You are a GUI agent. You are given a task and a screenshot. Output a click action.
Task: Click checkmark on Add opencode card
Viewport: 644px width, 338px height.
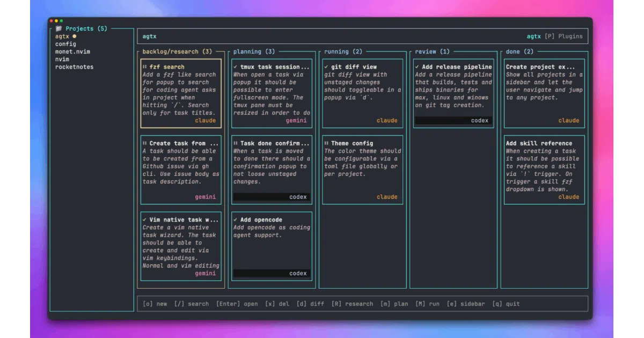236,220
